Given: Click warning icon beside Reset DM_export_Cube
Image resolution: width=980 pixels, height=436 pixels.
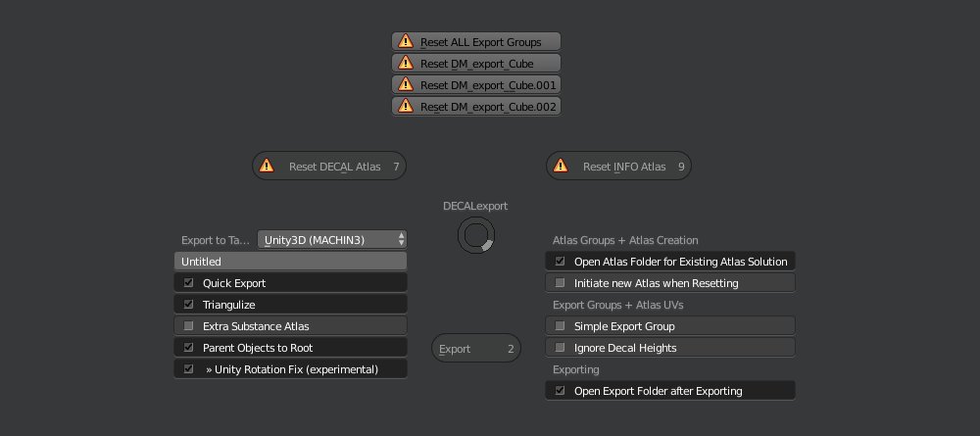Looking at the screenshot, I should tap(406, 63).
